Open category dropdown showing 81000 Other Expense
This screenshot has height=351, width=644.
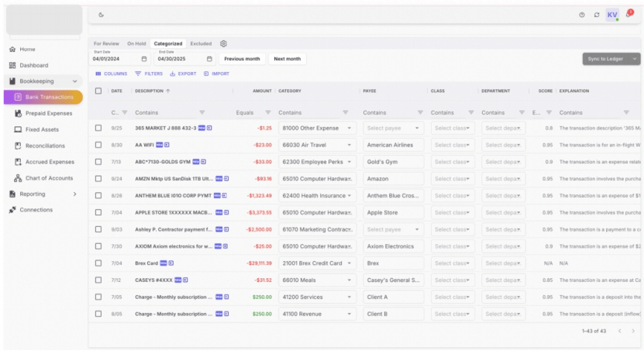[x=317, y=128]
